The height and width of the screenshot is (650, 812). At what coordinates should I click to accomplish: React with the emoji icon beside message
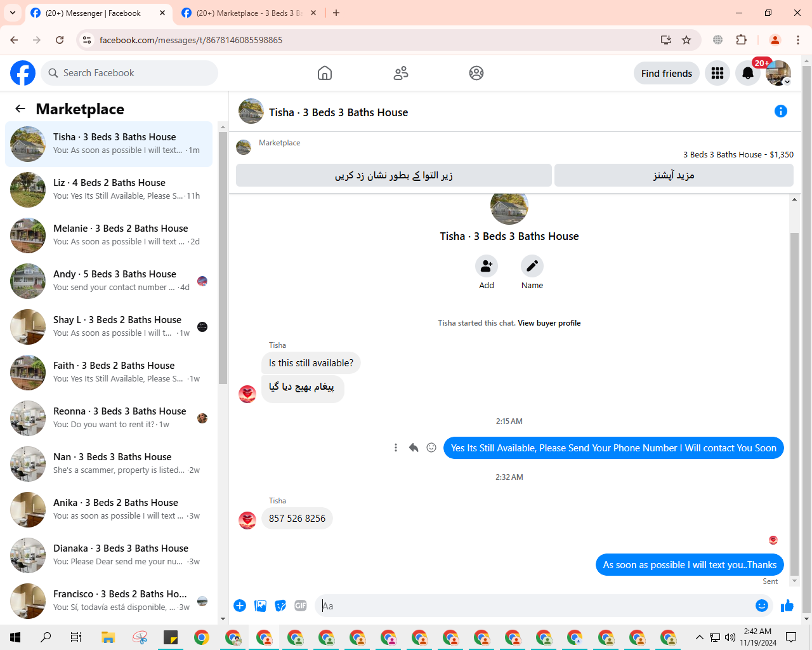[431, 448]
